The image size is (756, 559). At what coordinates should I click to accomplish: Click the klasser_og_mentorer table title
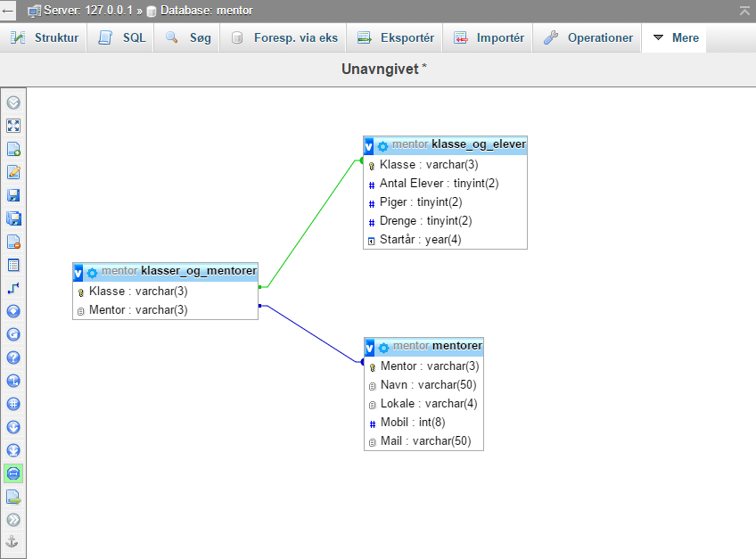(x=179, y=270)
